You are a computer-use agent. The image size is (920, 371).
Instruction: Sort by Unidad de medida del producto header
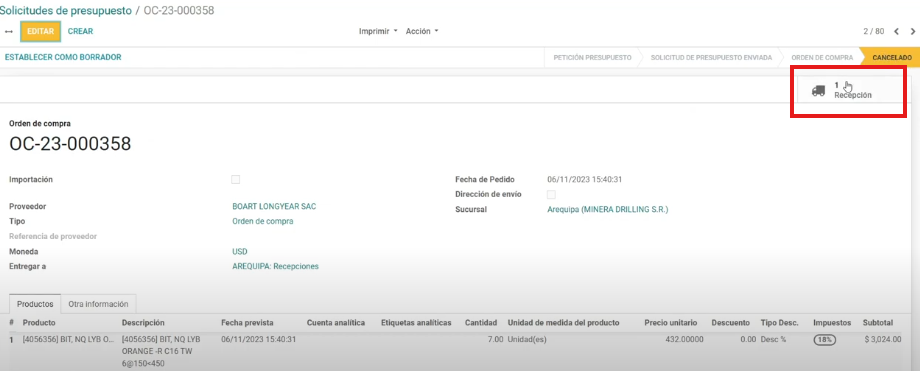[x=563, y=323]
